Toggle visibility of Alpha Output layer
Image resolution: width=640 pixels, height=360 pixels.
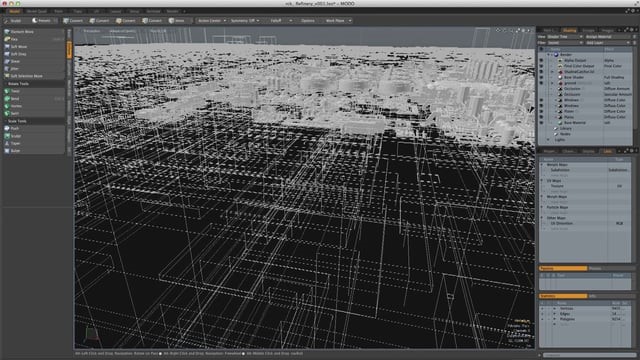click(541, 60)
